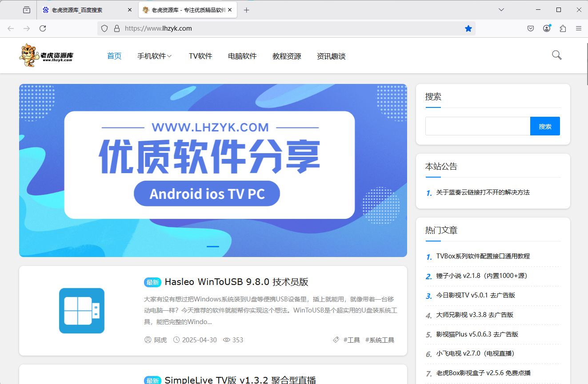
Task: Toggle the bookmark star for this page
Action: 468,28
